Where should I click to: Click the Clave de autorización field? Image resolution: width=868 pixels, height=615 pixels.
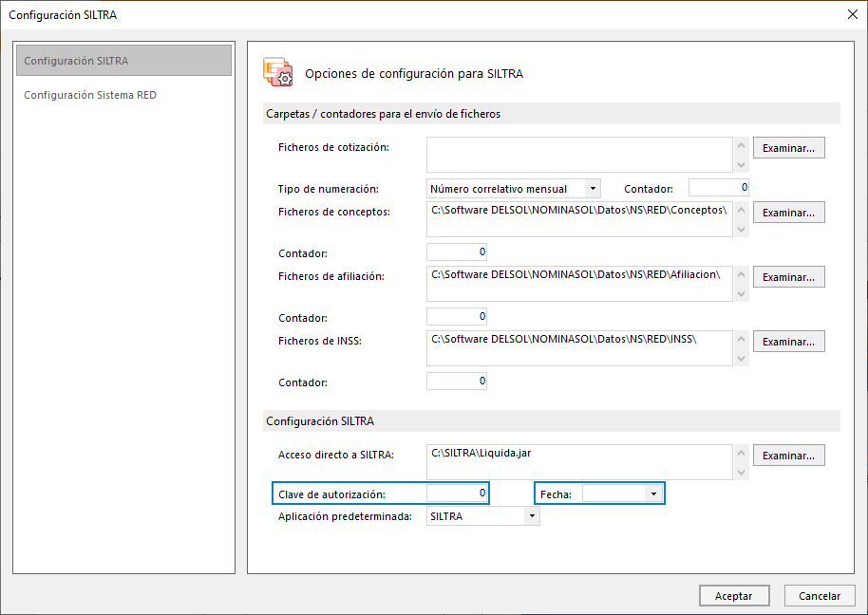(457, 493)
